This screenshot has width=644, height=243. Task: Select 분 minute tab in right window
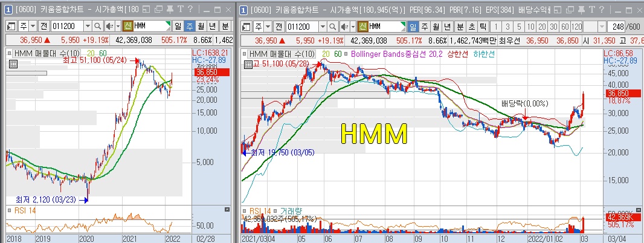(x=460, y=27)
